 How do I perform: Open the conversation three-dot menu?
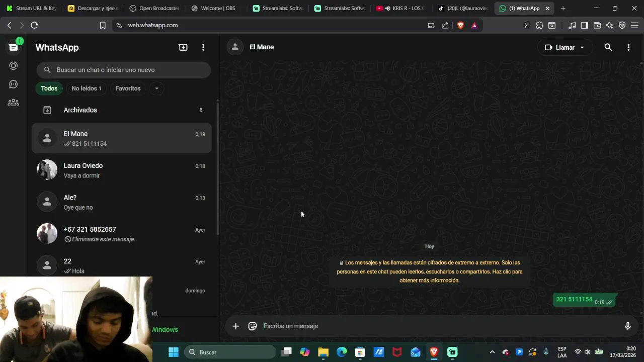(x=628, y=47)
